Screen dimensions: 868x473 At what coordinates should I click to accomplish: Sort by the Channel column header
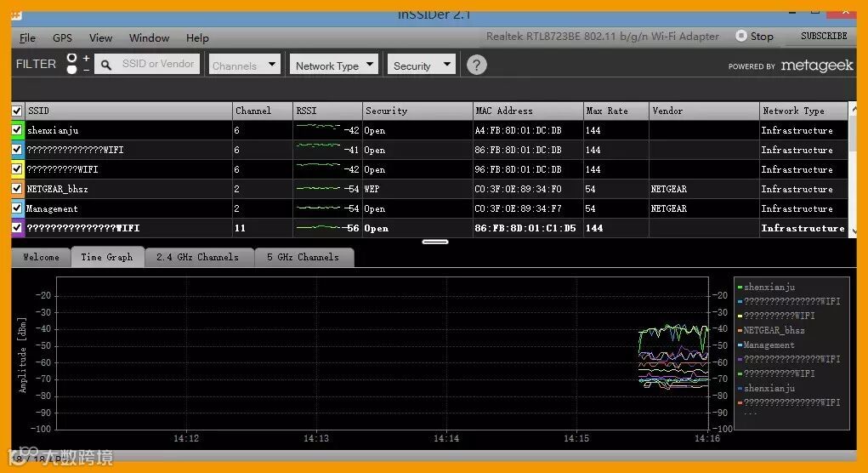pos(263,111)
